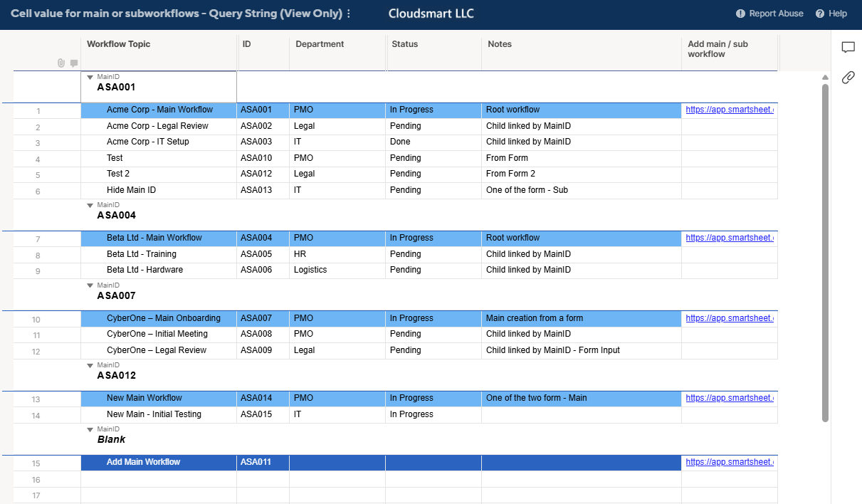Screen dimensions: 862x504
Task: Select the Acme Corp - IT Setup cell
Action: [x=159, y=142]
